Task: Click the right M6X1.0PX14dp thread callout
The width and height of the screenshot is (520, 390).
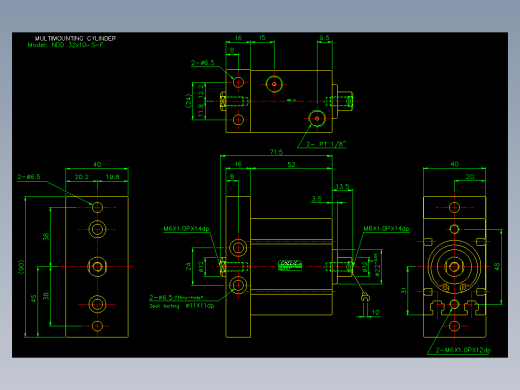Action: click(386, 229)
